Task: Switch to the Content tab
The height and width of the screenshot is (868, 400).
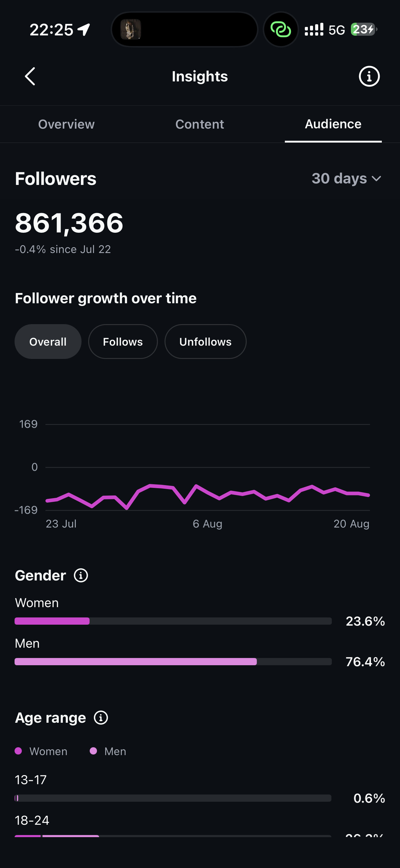Action: 200,124
